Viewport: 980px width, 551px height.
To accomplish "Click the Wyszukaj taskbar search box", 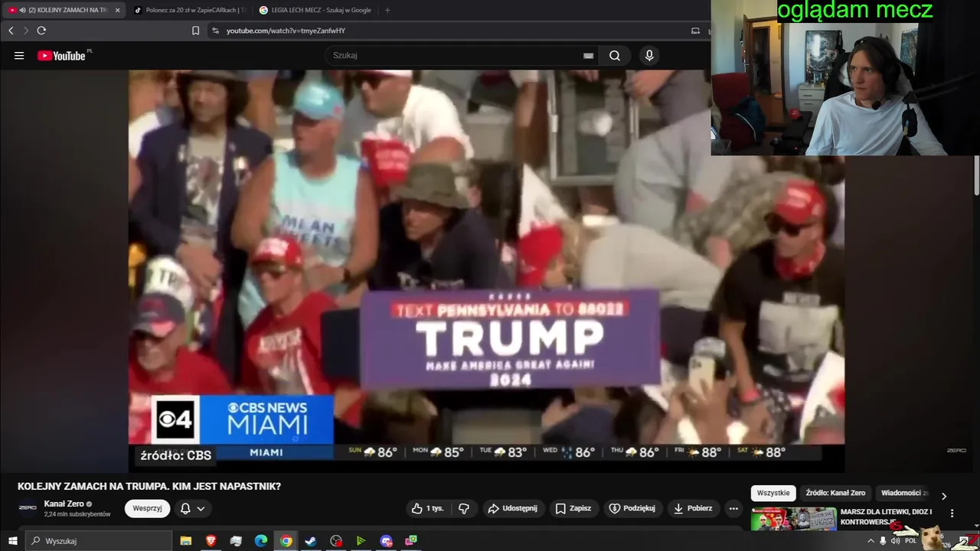I will [98, 541].
